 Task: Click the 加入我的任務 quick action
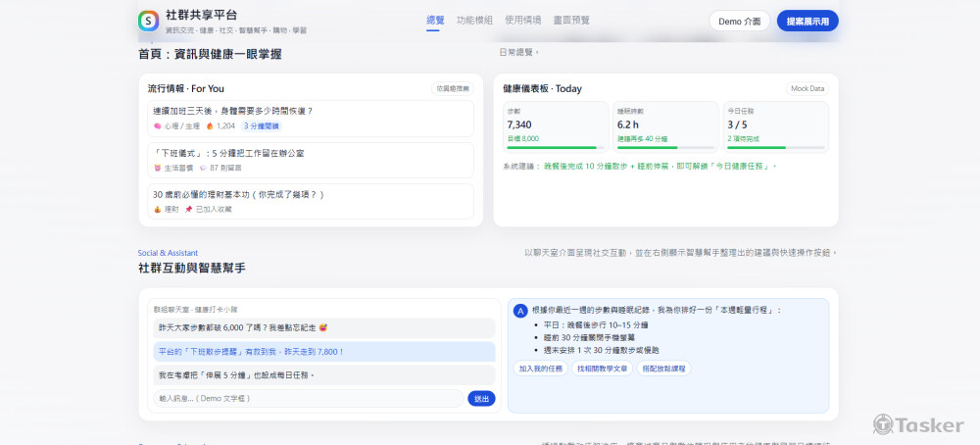(541, 369)
